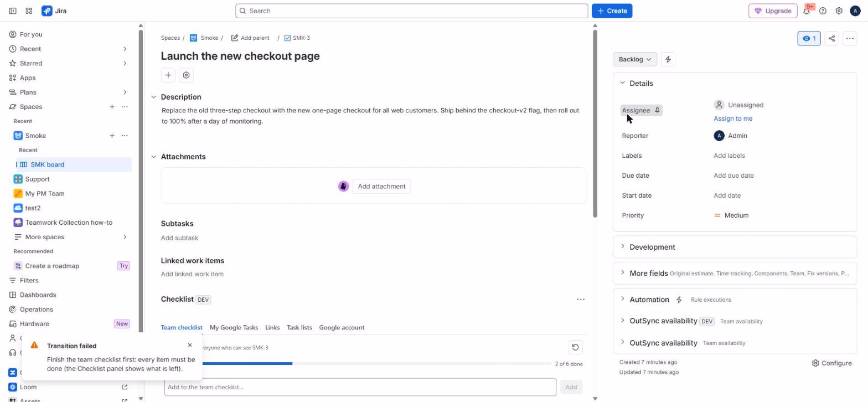
Task: Open the settings gear in top bar
Action: coord(839,11)
